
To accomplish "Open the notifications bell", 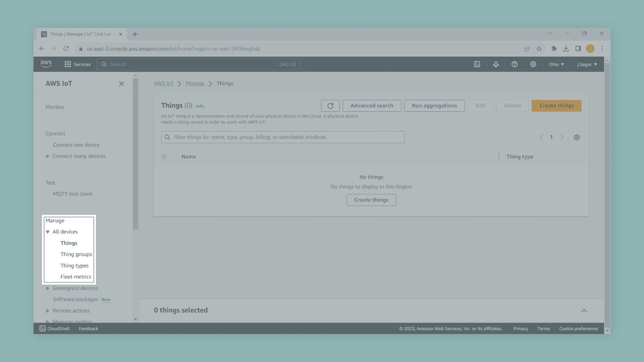I will coord(496,64).
